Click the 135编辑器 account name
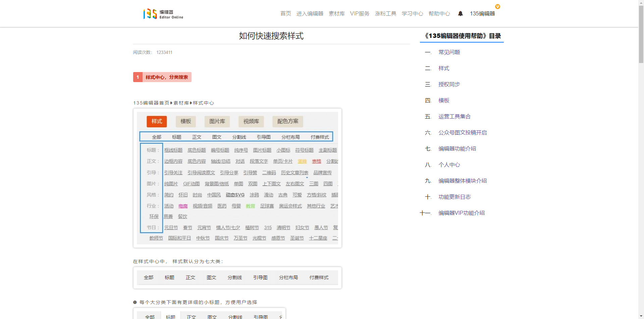Image resolution: width=644 pixels, height=319 pixels. 482,13
